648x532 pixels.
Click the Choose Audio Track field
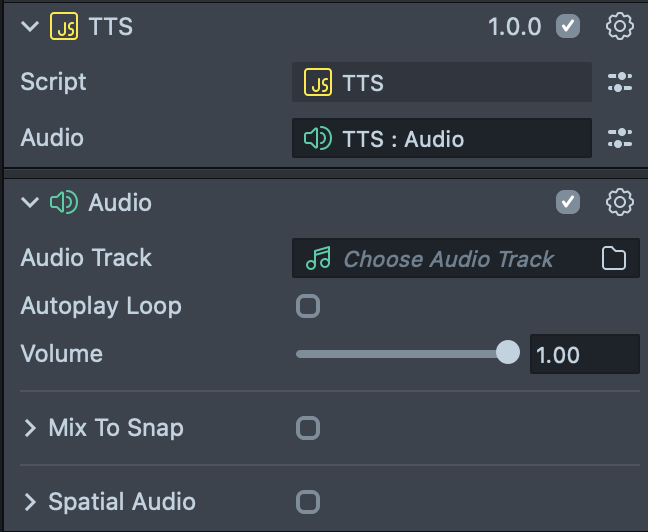pyautogui.click(x=448, y=259)
